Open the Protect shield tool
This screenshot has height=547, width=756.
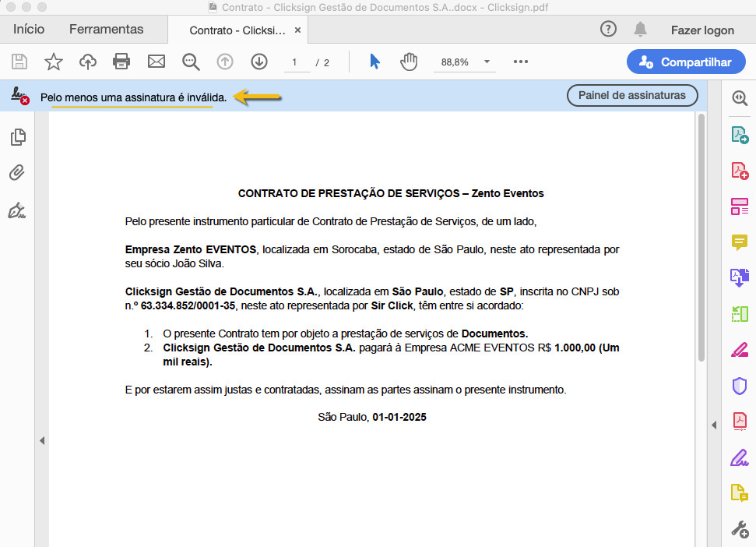click(x=740, y=386)
